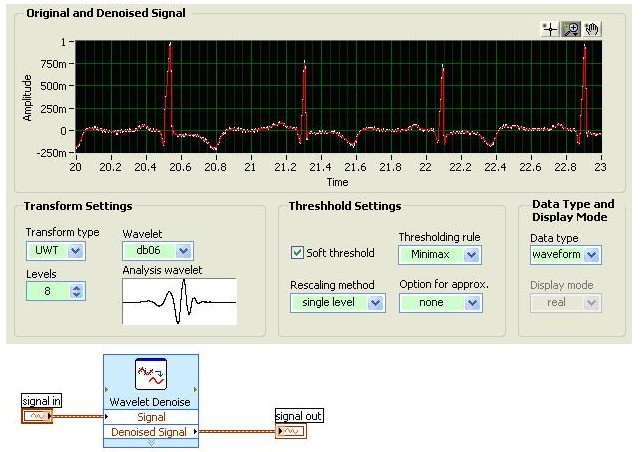This screenshot has height=452, width=644.
Task: Open the Thresholding rule Minimax dropdown
Action: [x=472, y=255]
